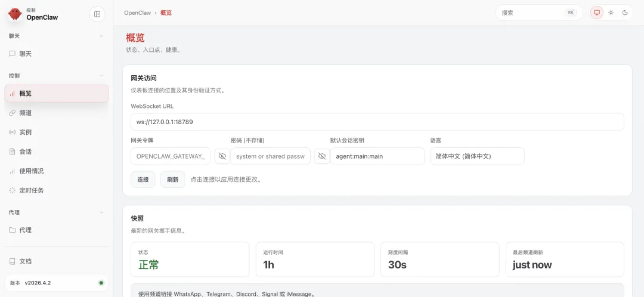Collapse the sidebar with the panel icon
Viewport: 644px width, 297px height.
(x=97, y=14)
